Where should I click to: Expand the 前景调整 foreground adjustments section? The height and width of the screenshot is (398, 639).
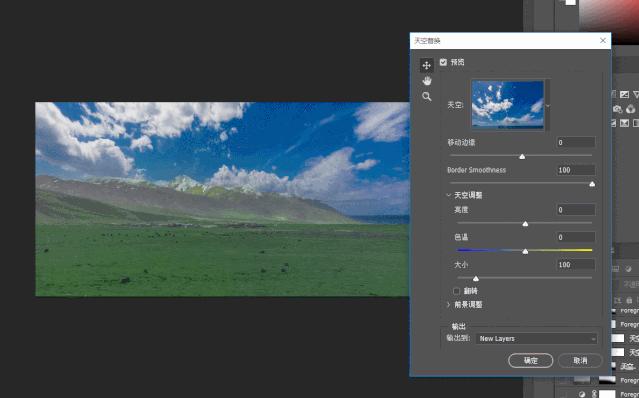point(448,304)
